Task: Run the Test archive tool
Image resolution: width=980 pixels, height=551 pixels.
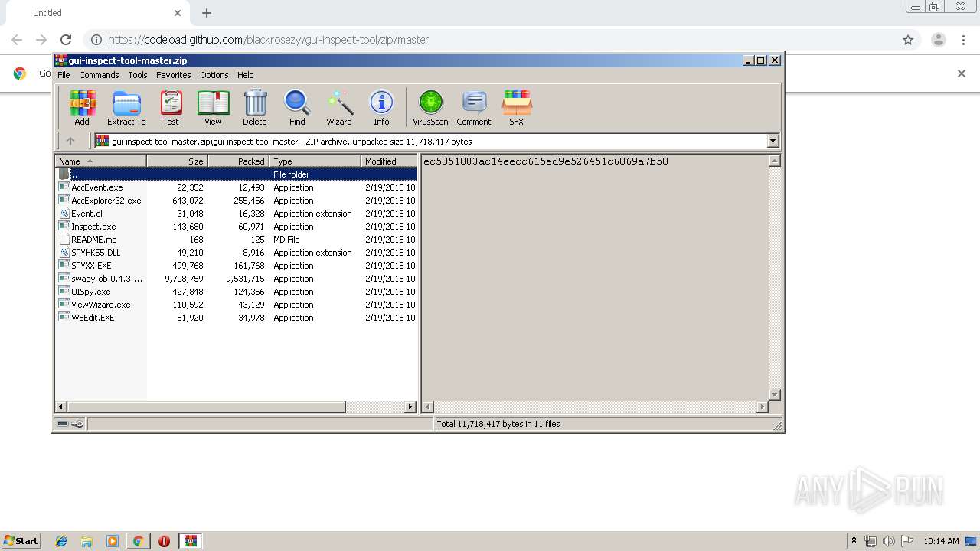Action: 171,107
